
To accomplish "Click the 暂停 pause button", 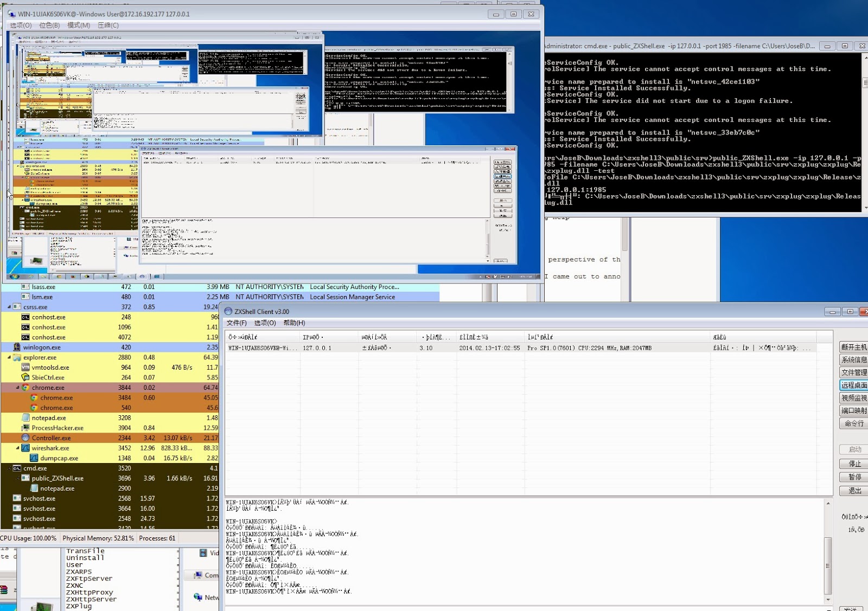I will [x=854, y=477].
